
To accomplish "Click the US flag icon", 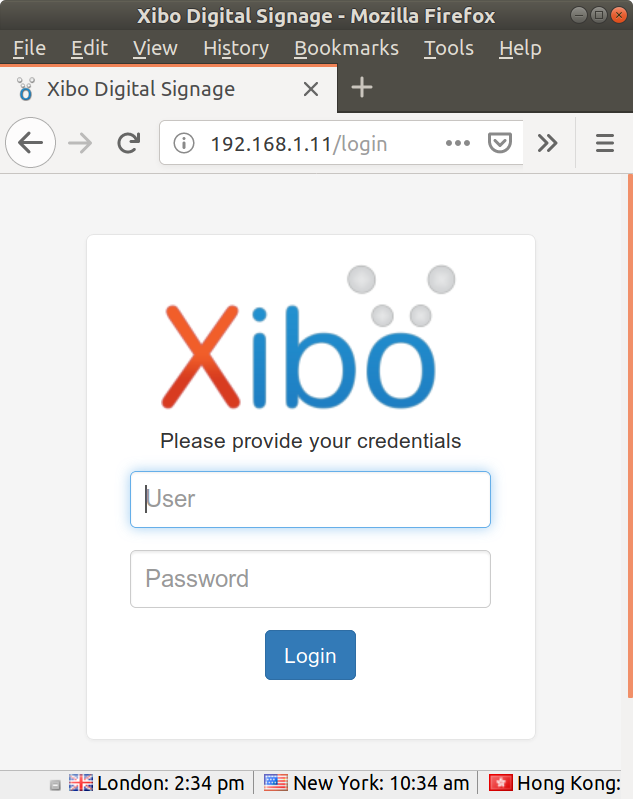I will pos(276,783).
